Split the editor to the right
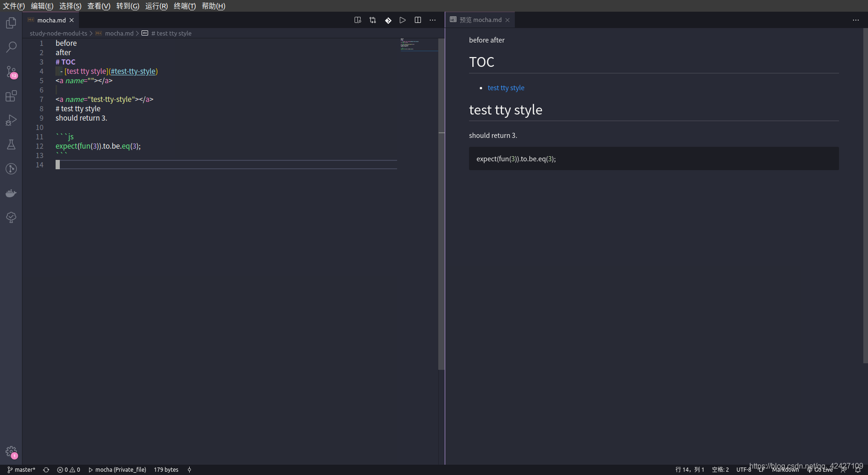This screenshot has width=868, height=475. coord(418,20)
